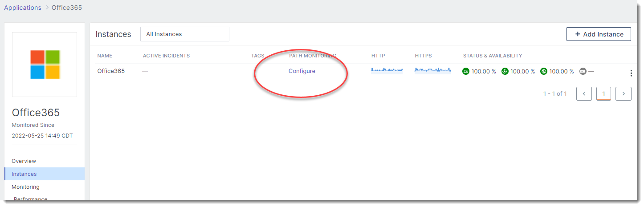
Task: Open Overview in the sidebar
Action: 24,161
